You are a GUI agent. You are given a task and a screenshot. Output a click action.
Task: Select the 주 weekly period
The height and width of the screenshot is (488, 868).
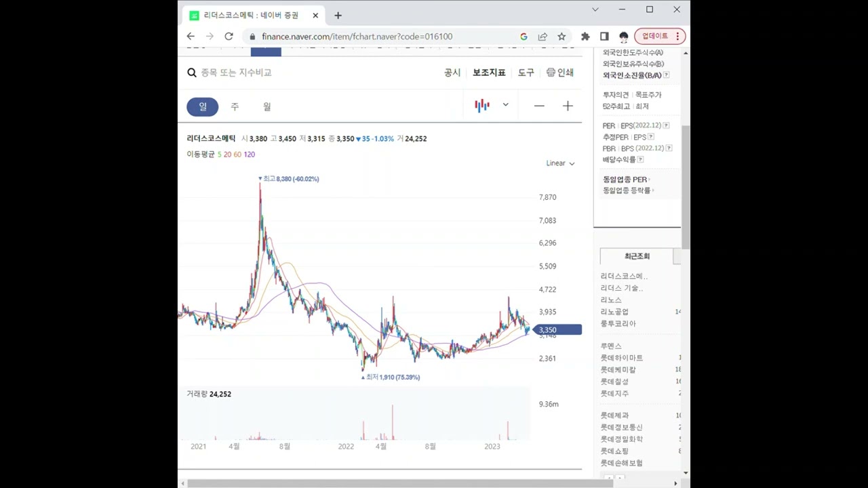click(x=235, y=106)
